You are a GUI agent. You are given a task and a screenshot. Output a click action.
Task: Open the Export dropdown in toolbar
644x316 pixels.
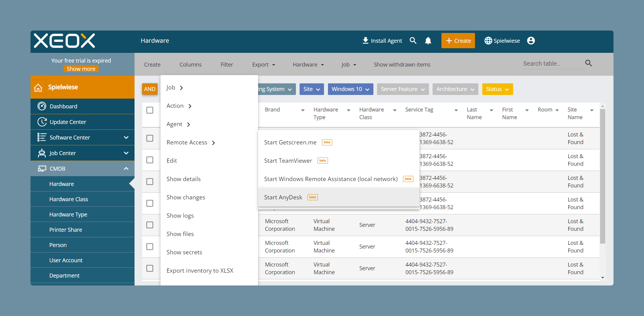[264, 65]
